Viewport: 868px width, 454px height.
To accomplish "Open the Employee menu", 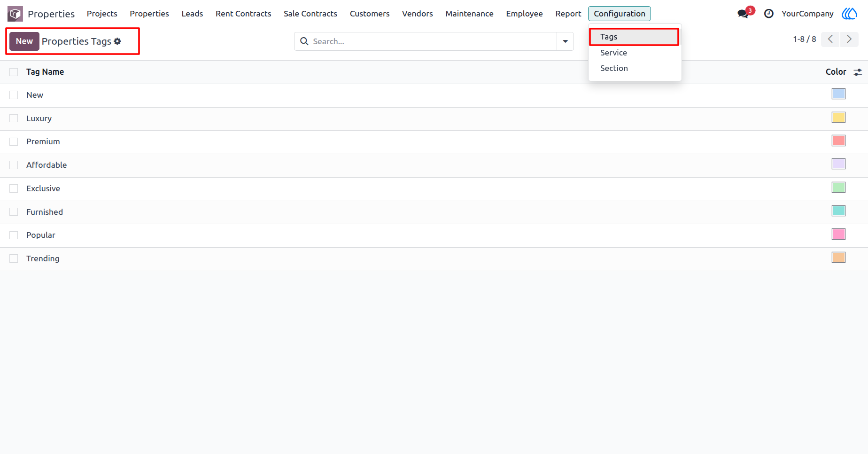I will tap(524, 14).
